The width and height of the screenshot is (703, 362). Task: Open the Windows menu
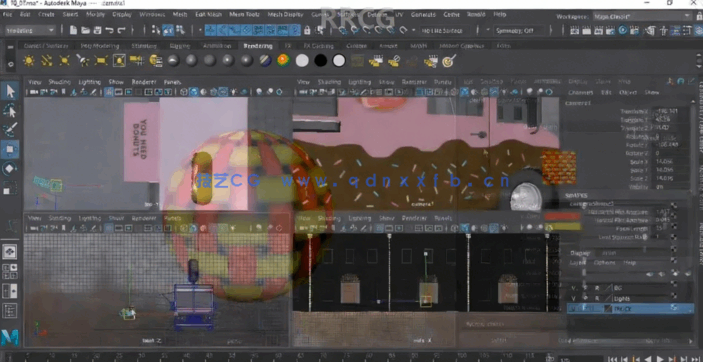(152, 14)
